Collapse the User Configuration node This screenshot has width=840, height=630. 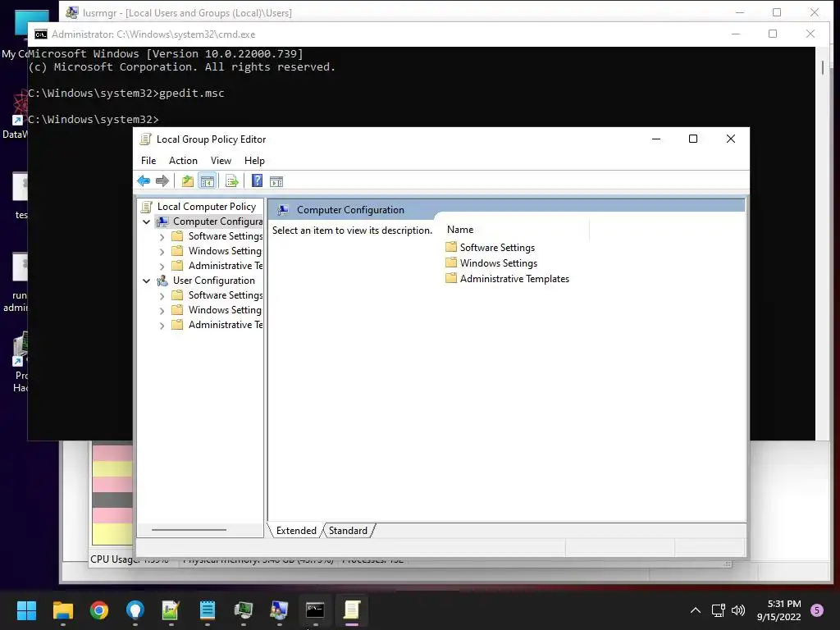coord(146,281)
